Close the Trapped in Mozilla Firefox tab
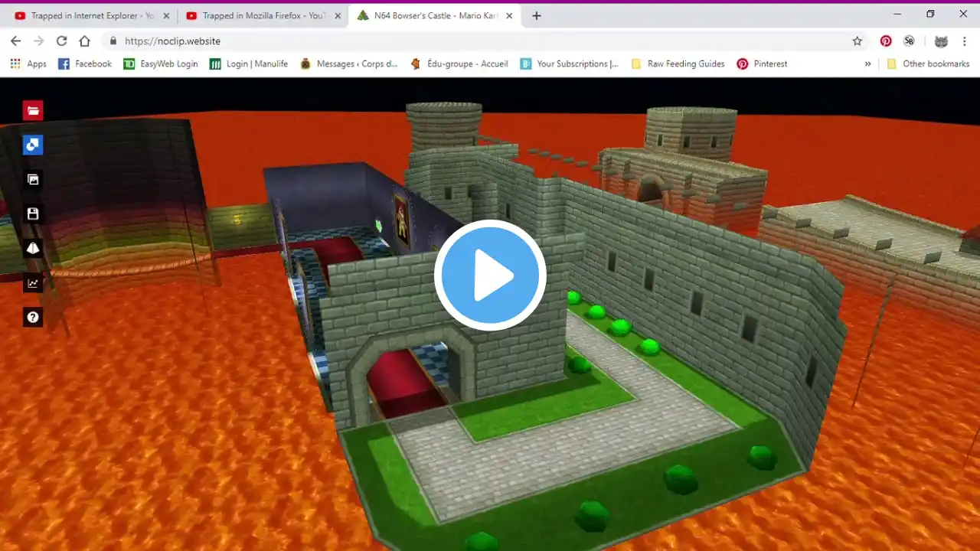Screen dimensions: 980x551 [338, 15]
